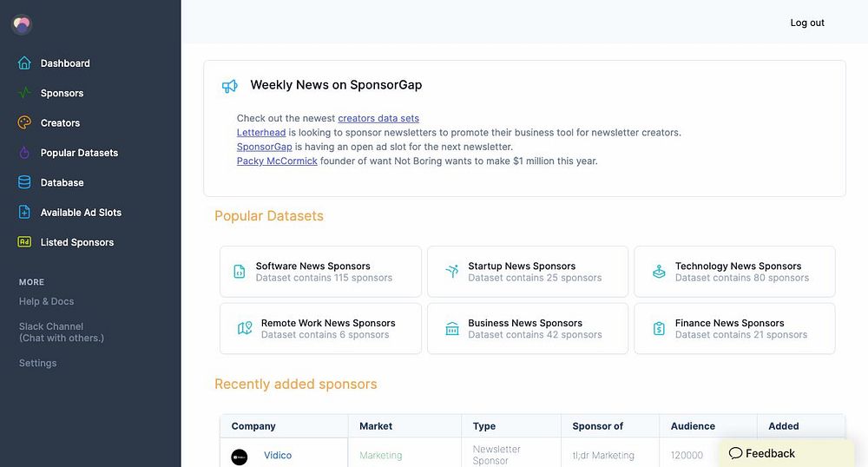The height and width of the screenshot is (467, 868).
Task: Click the Available Ad Slots icon
Action: [24, 213]
